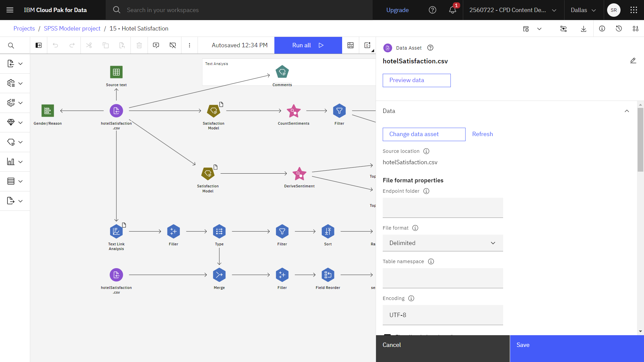Viewport: 644px width, 362px height.
Task: Click the hotelSatisfaction.csv data source node
Action: (116, 111)
